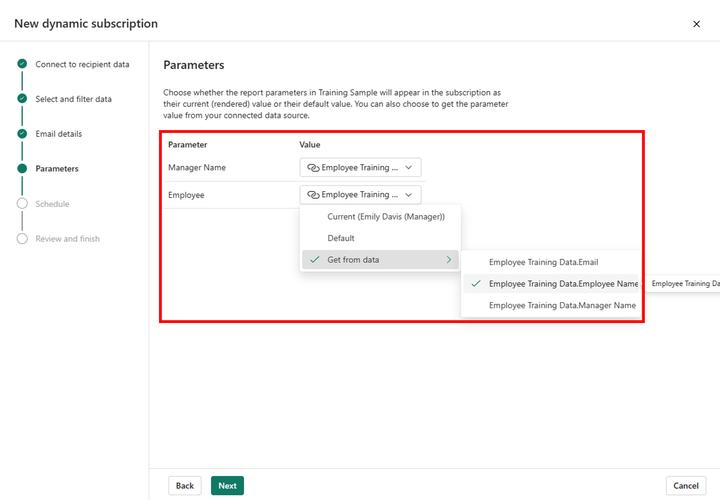Image resolution: width=720 pixels, height=500 pixels.
Task: Select 'Current (Emily Davis (Manager))' option
Action: pyautogui.click(x=385, y=217)
